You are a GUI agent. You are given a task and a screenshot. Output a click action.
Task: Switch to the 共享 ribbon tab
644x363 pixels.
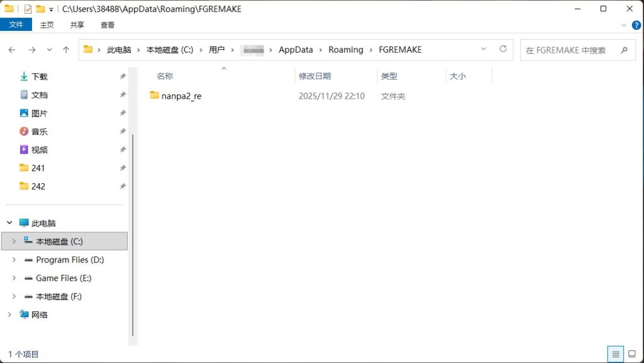coord(77,25)
